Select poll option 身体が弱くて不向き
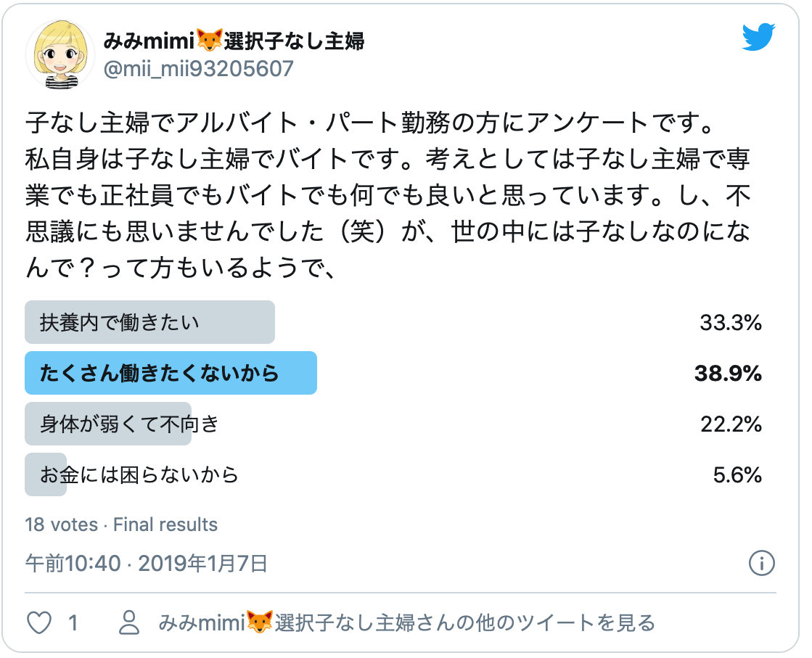The image size is (812, 658). [393, 424]
